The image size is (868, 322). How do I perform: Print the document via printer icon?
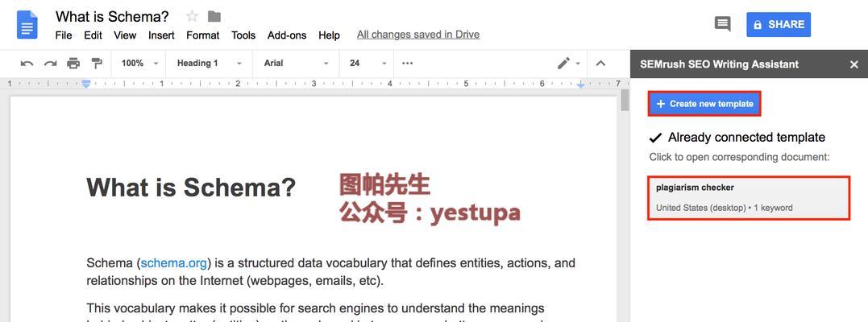[x=73, y=63]
